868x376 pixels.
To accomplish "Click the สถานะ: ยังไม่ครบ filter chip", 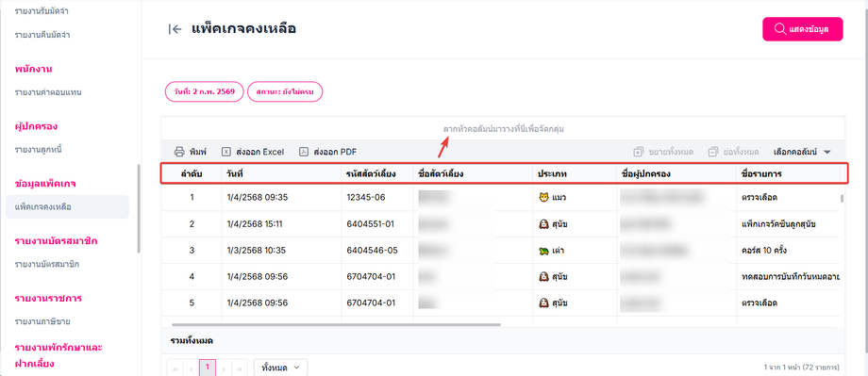I will coord(285,92).
